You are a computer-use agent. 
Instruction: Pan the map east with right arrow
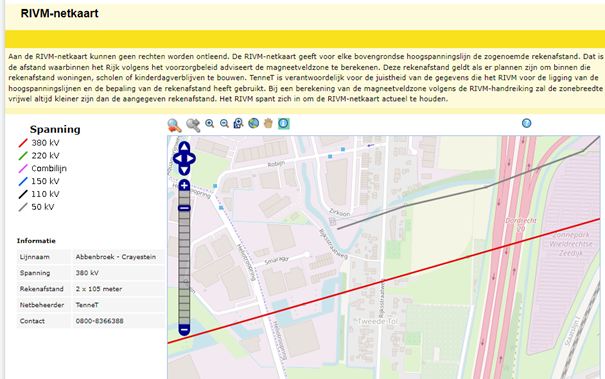pos(191,159)
